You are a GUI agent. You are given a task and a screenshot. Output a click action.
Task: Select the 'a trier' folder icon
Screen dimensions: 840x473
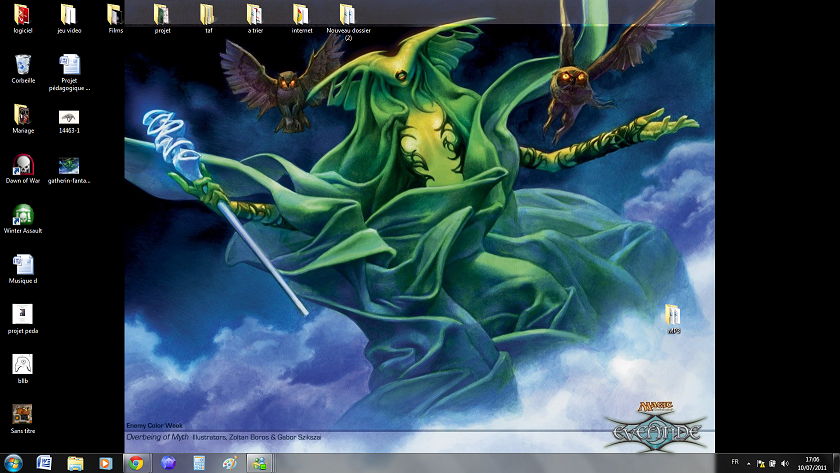[255, 18]
